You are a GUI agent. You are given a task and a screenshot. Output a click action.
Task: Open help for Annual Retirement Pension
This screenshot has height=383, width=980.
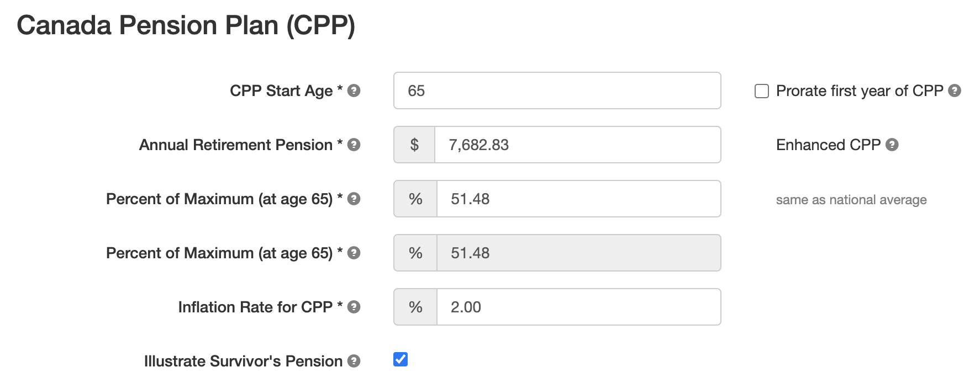coord(354,145)
